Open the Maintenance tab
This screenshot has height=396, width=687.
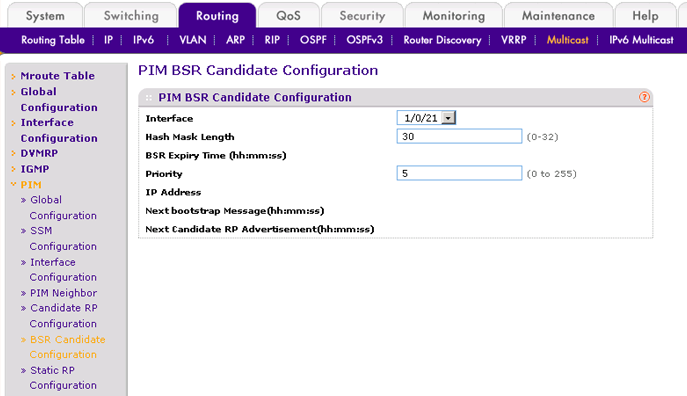click(558, 16)
